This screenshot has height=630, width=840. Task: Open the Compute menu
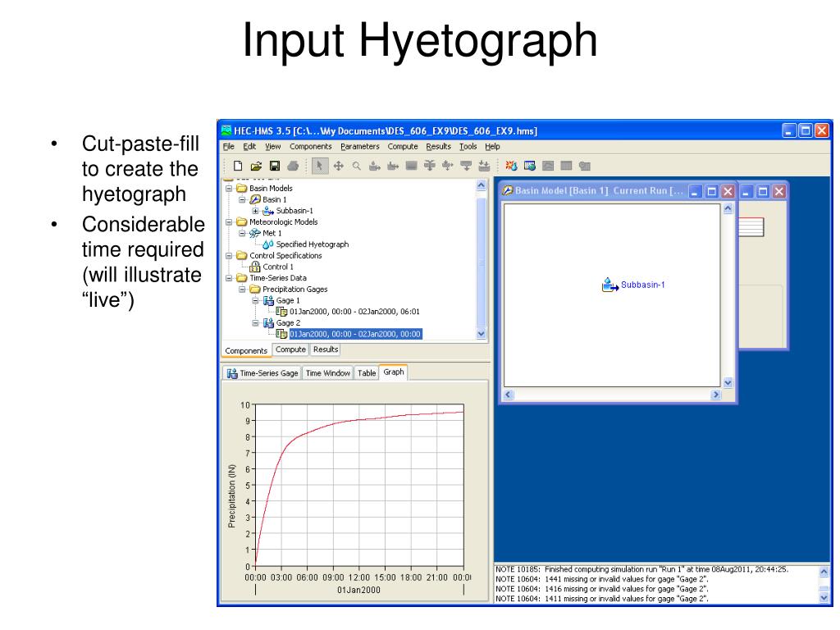(403, 146)
